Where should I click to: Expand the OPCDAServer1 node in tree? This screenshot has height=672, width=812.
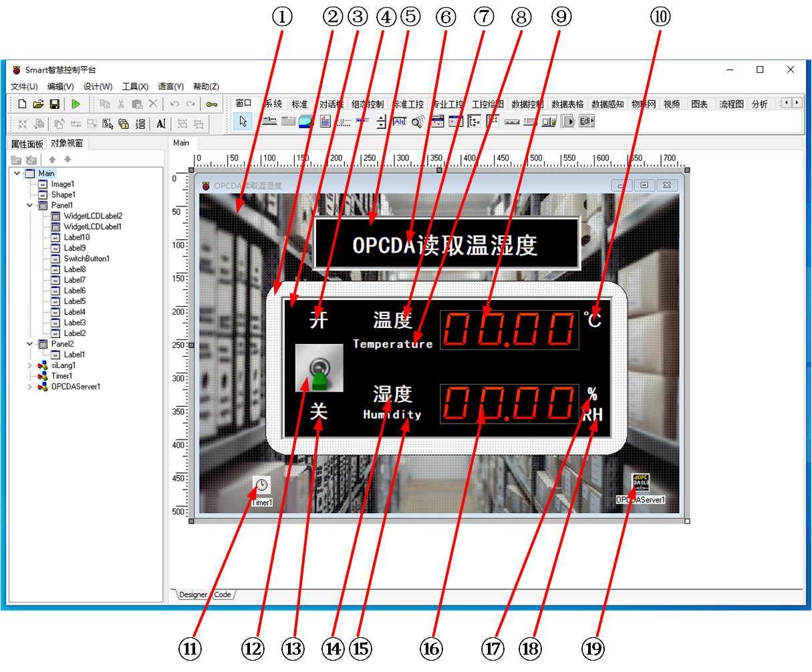click(x=30, y=387)
